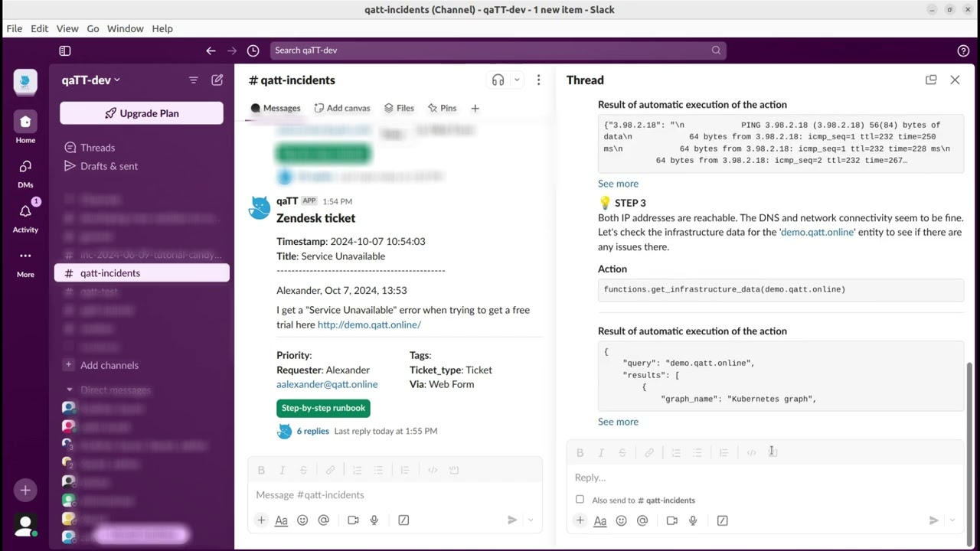Toggle italic in the thread composer

601,453
